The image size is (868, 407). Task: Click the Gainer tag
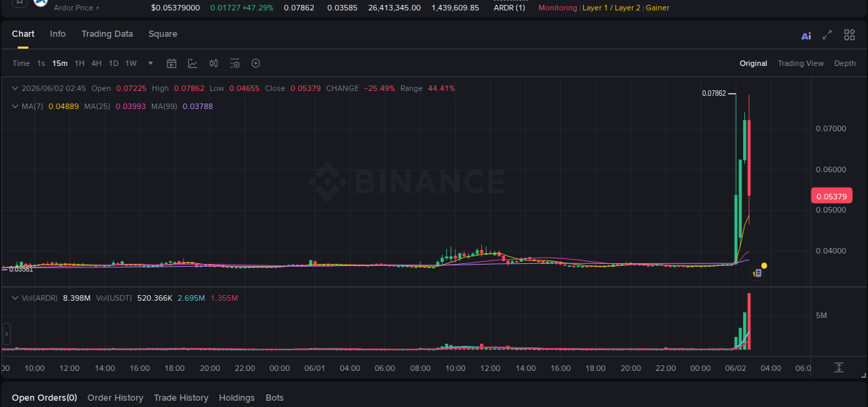pyautogui.click(x=658, y=8)
